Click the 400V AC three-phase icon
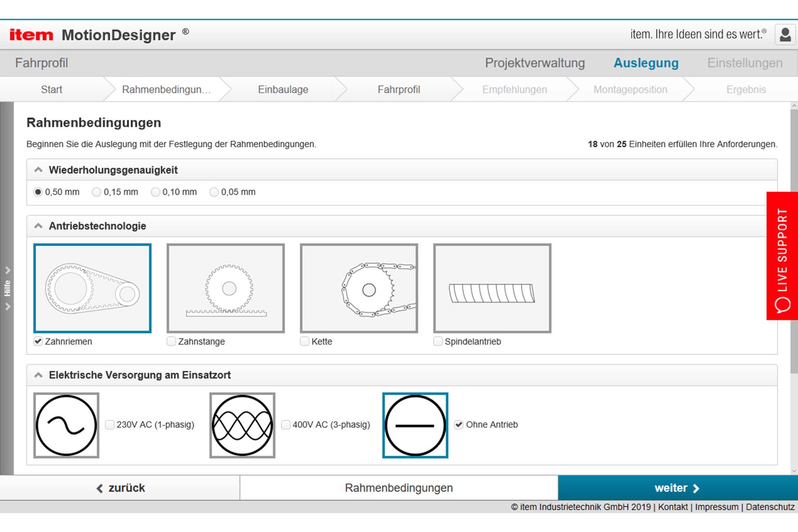 click(242, 425)
